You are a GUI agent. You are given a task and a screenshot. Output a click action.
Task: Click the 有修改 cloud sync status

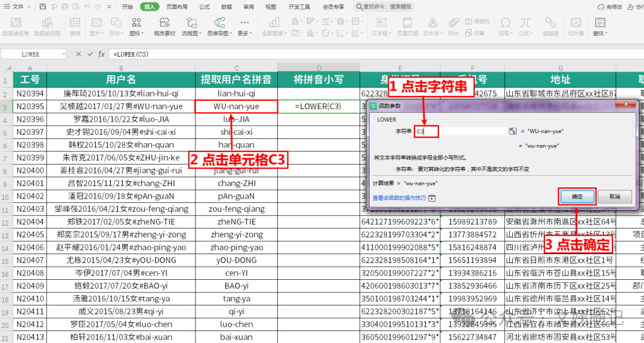[611, 7]
